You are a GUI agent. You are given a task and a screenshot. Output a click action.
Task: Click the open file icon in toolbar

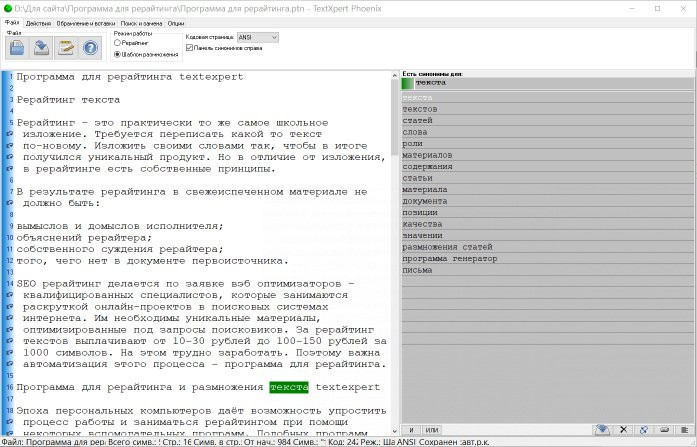pyautogui.click(x=16, y=47)
